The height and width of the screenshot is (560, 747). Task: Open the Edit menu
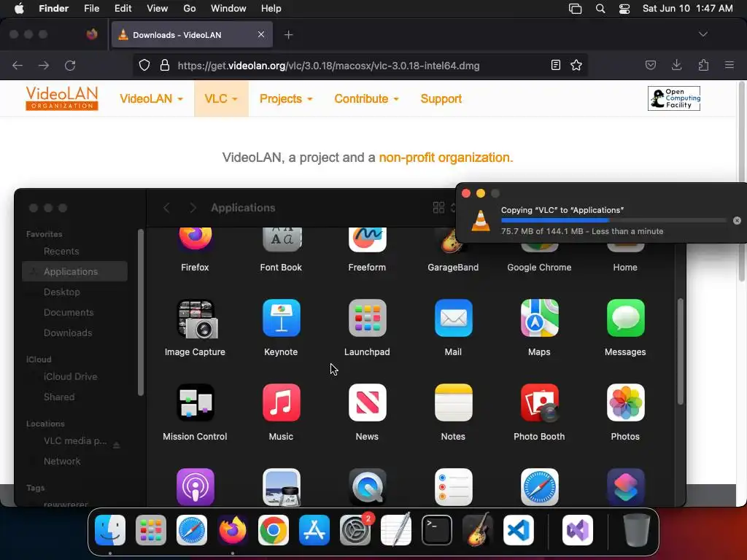coord(123,9)
